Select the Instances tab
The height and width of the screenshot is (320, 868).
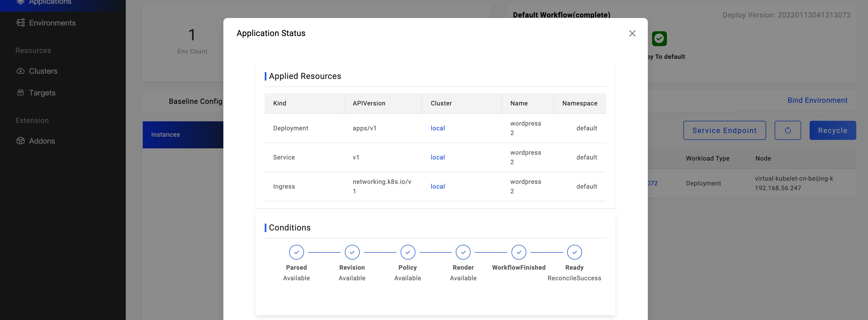pyautogui.click(x=166, y=134)
